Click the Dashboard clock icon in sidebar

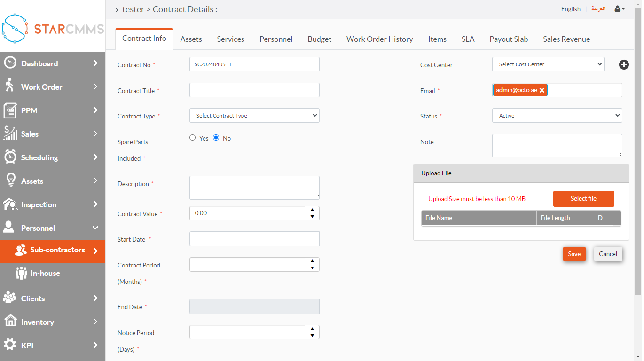click(x=10, y=63)
